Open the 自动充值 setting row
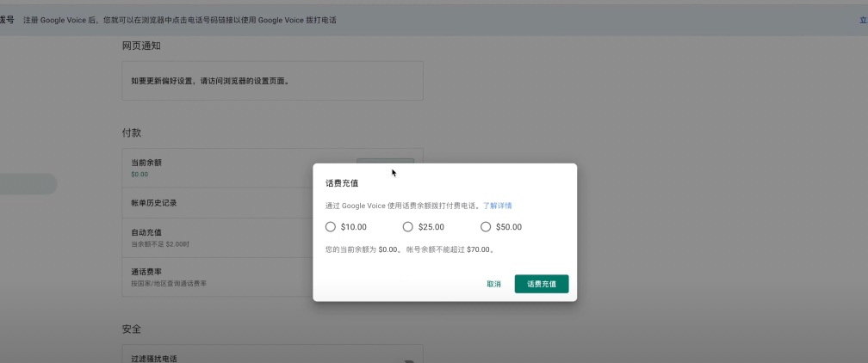 (272, 237)
